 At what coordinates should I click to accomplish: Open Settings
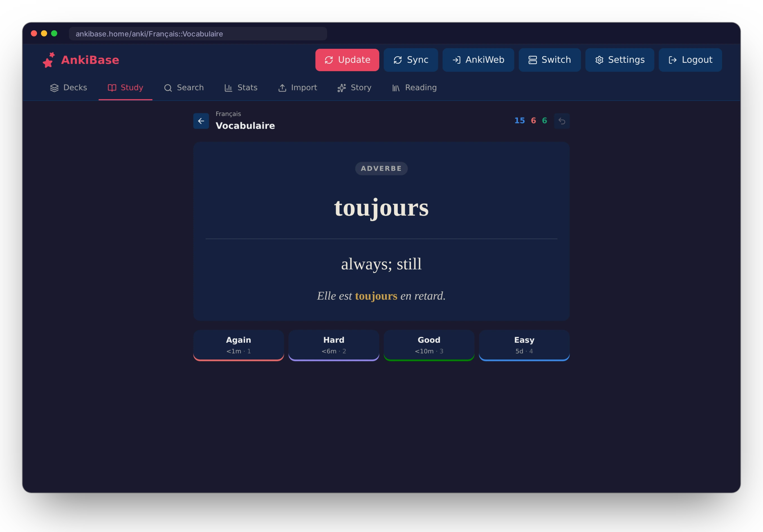619,60
